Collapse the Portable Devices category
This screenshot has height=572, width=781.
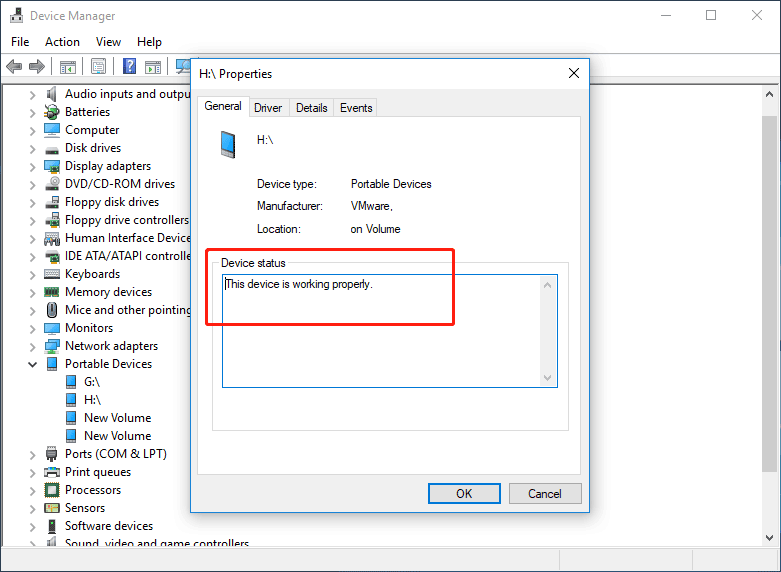click(33, 364)
